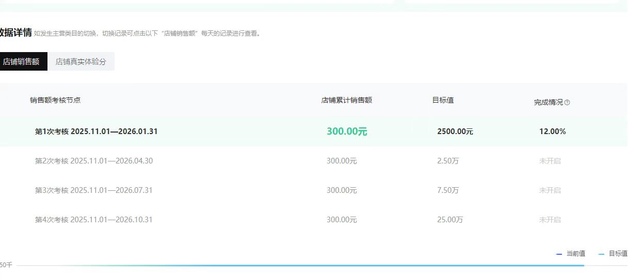Toggle the 目标值 legend marker
The height and width of the screenshot is (279, 644).
602,254
